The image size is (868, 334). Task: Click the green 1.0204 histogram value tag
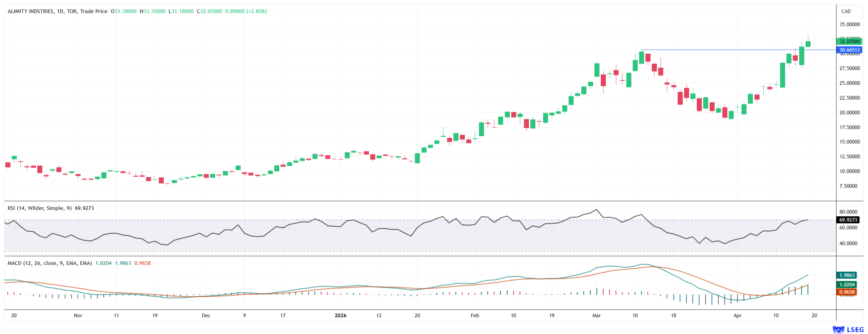point(846,285)
